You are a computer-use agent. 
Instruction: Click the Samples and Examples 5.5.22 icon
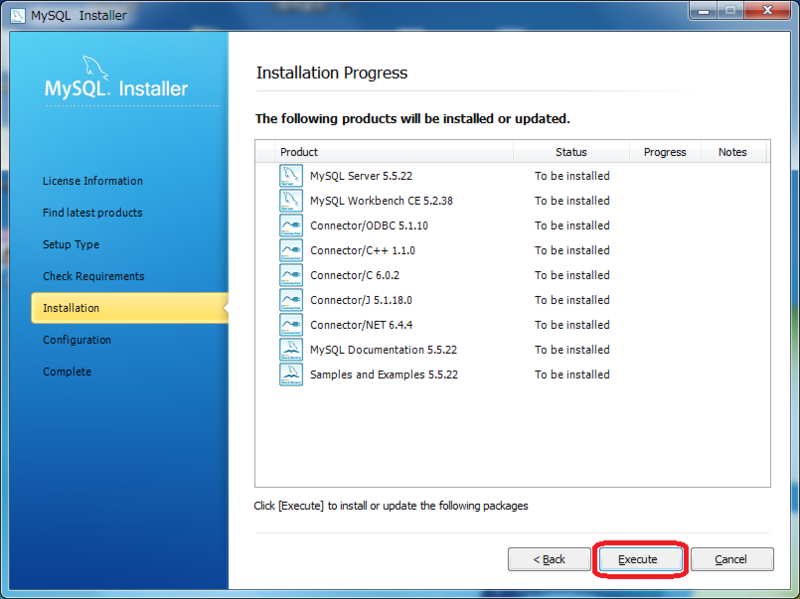(x=291, y=375)
